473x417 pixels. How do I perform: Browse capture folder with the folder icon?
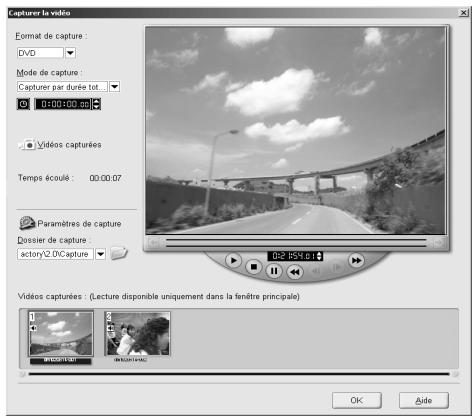pos(119,253)
